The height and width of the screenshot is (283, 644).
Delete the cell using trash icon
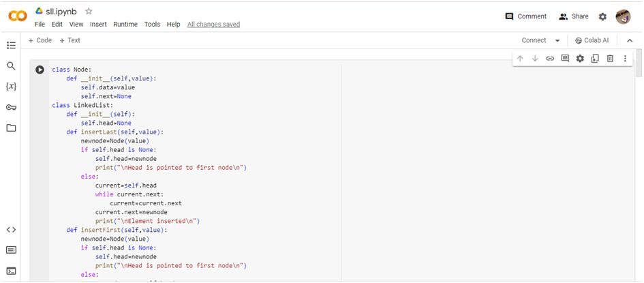[610, 59]
